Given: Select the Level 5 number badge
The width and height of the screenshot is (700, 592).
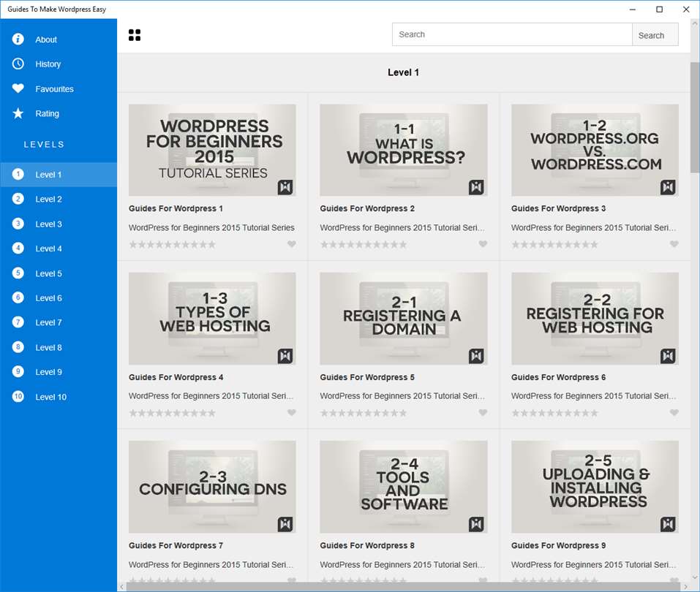Looking at the screenshot, I should click(x=18, y=273).
